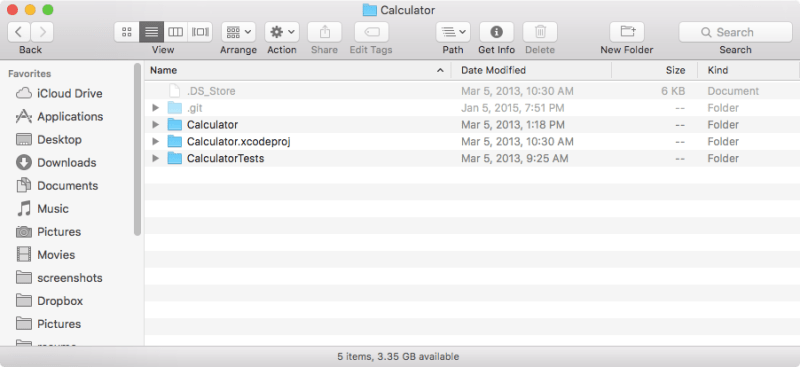This screenshot has width=800, height=367.
Task: Click date Mar 5, 2013, 1:18 PM
Action: [513, 125]
